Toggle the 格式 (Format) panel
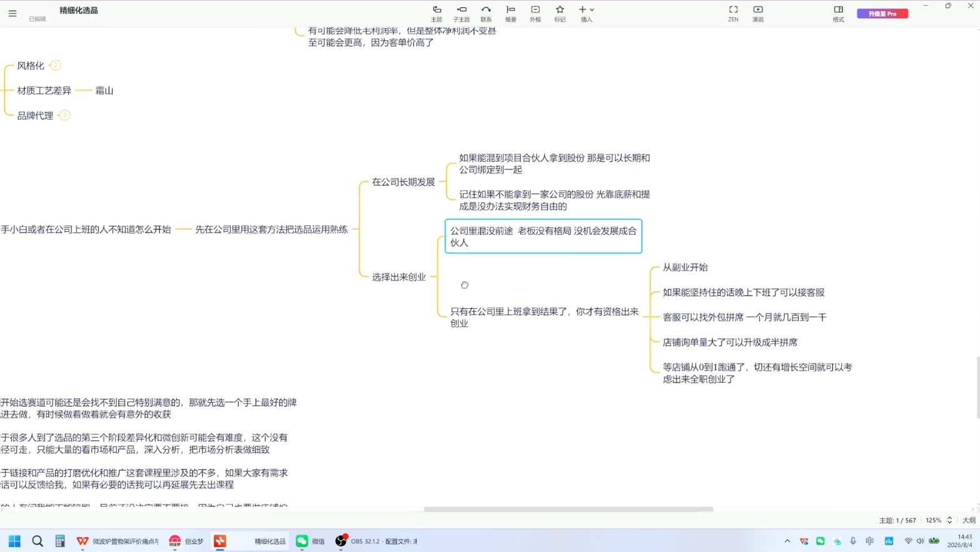The height and width of the screenshot is (552, 980). [839, 14]
